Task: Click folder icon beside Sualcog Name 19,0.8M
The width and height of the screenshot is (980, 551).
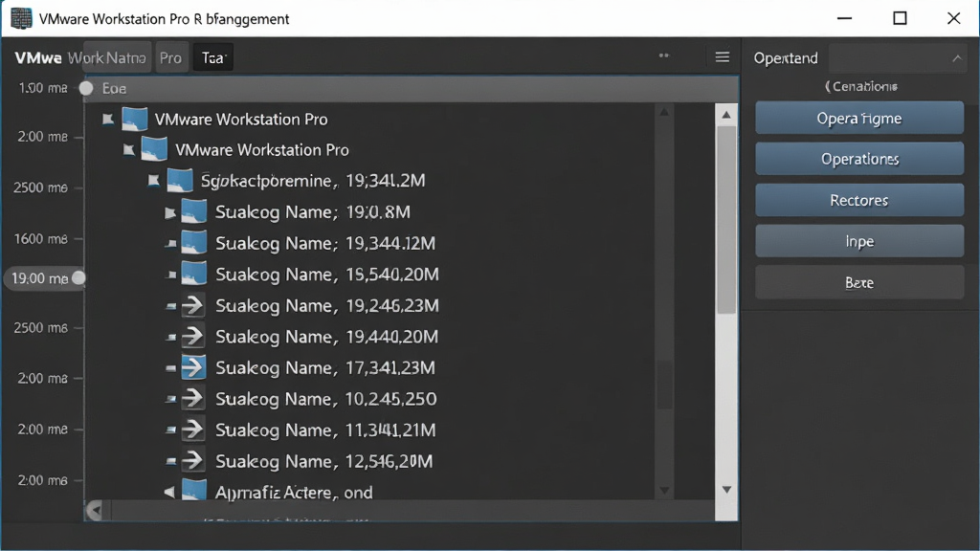Action: click(x=193, y=211)
